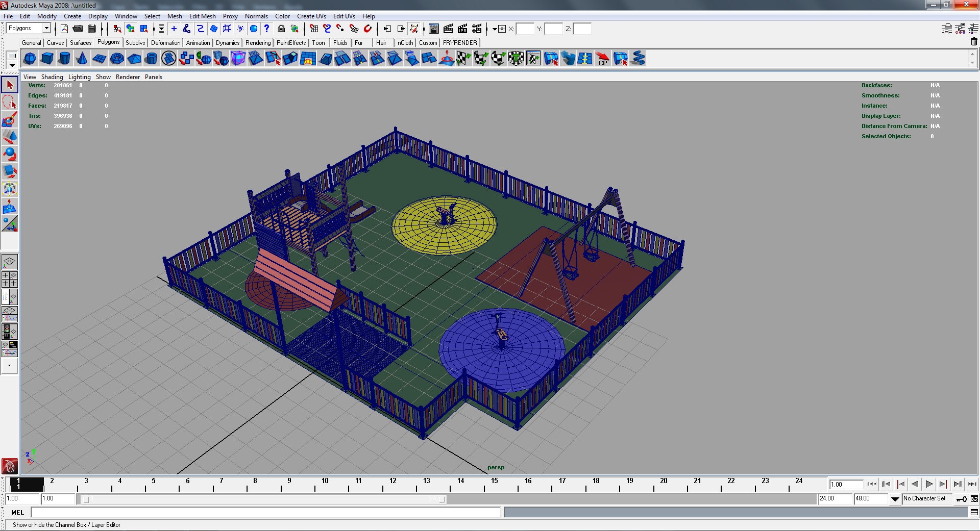This screenshot has width=980, height=531.
Task: Go to start of playback range
Action: click(872, 484)
